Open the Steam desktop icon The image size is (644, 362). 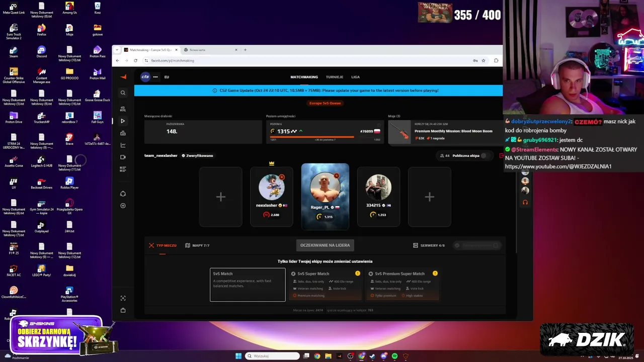14,51
